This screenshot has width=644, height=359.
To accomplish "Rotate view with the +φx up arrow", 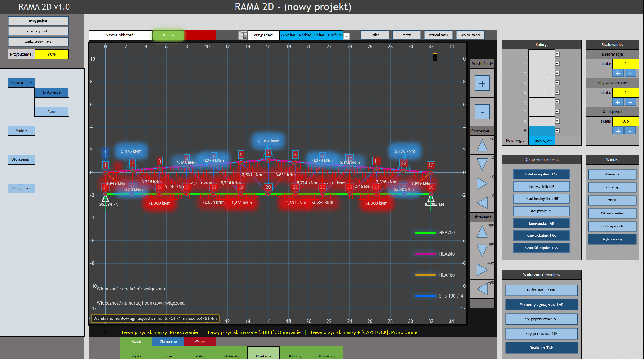I will pos(482,231).
